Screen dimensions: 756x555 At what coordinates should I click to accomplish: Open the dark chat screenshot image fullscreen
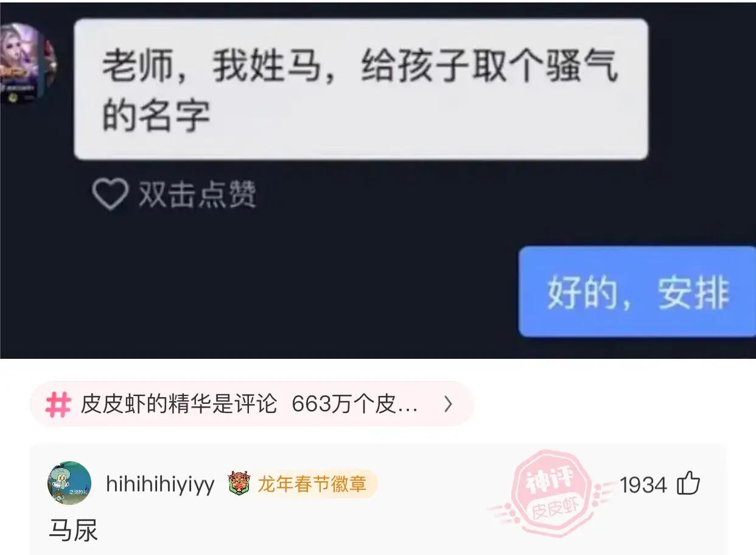tap(378, 180)
